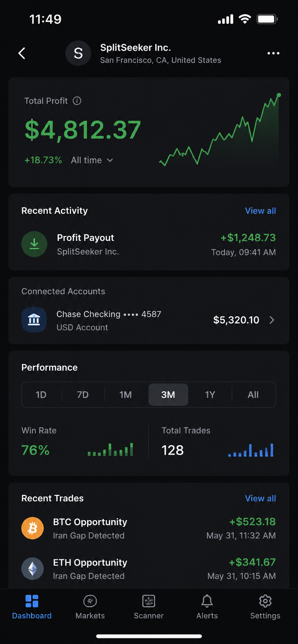This screenshot has height=644, width=298.
Task: Select the 1Y performance range
Action: coord(210,395)
